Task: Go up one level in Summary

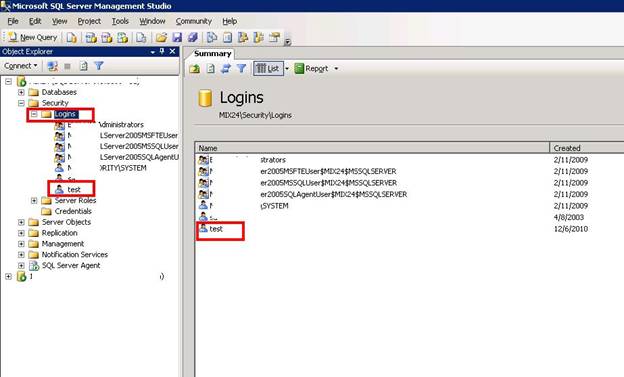Action: (195, 68)
